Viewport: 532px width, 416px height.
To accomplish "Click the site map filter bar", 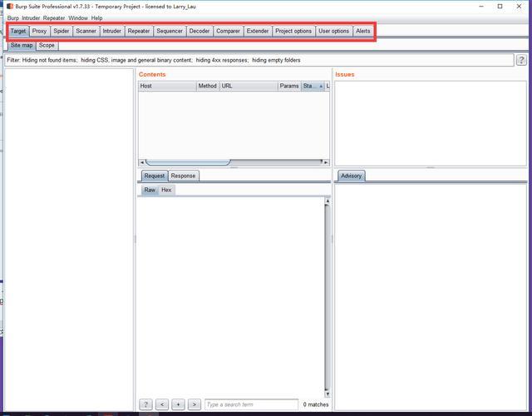I will 259,60.
